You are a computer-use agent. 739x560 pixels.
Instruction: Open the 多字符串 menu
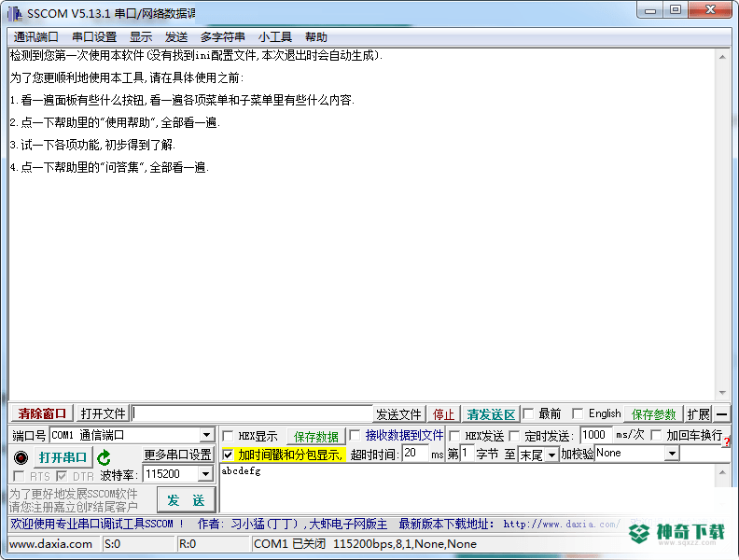[x=222, y=36]
